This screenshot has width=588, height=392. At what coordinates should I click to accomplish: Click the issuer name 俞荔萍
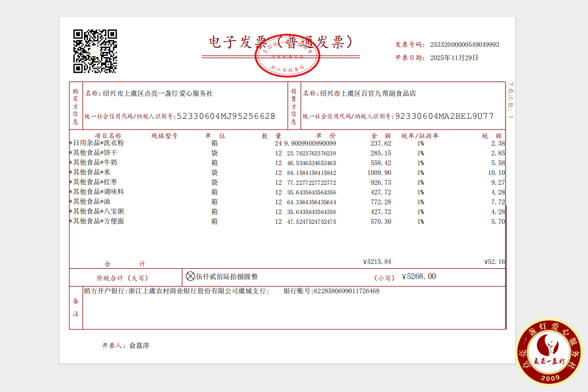139,346
